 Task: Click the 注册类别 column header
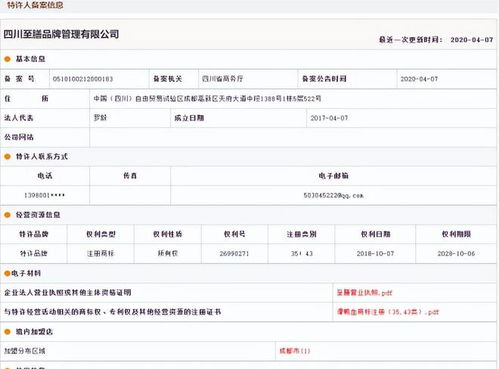(301, 234)
